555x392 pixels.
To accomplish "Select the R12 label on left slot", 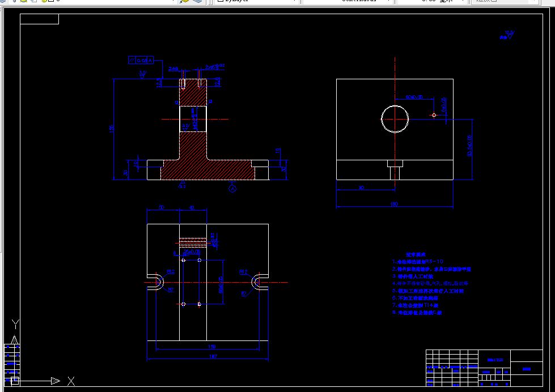I will pyautogui.click(x=171, y=271).
